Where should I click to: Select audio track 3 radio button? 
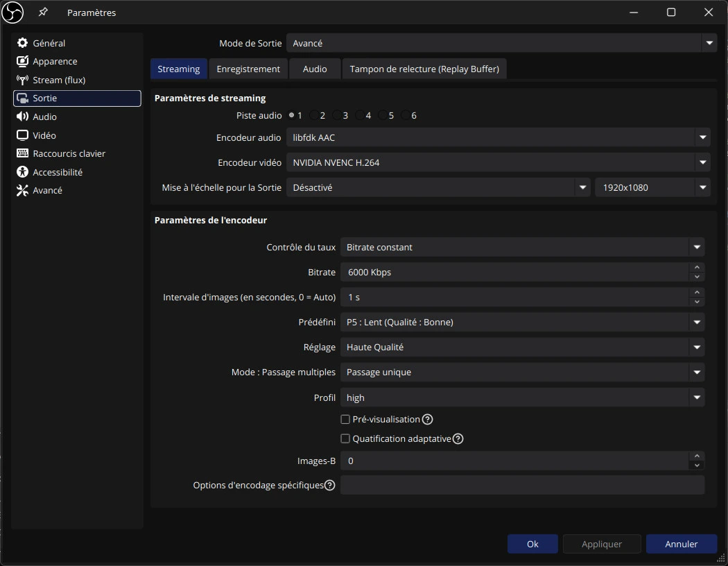[x=337, y=115]
